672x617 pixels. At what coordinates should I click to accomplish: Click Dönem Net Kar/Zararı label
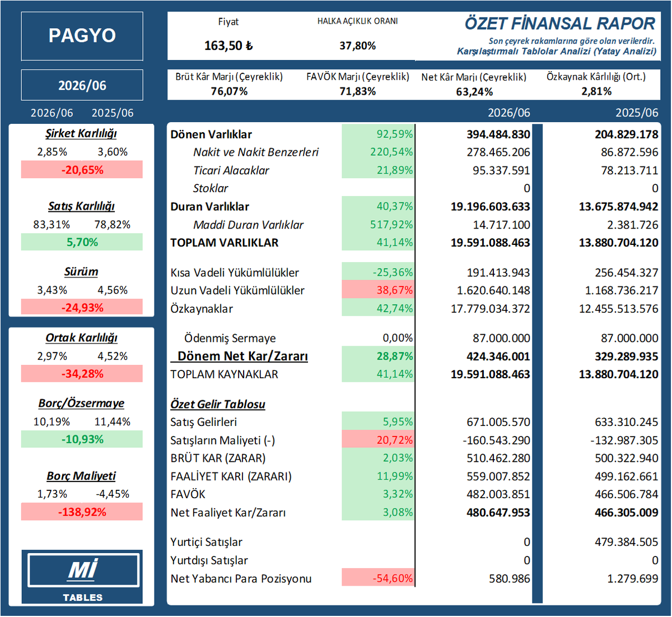pos(242,356)
